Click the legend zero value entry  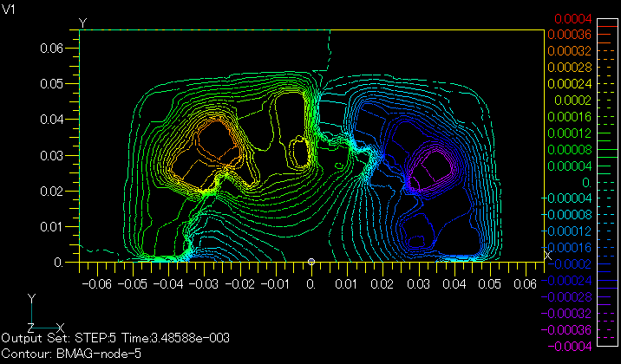565,182
